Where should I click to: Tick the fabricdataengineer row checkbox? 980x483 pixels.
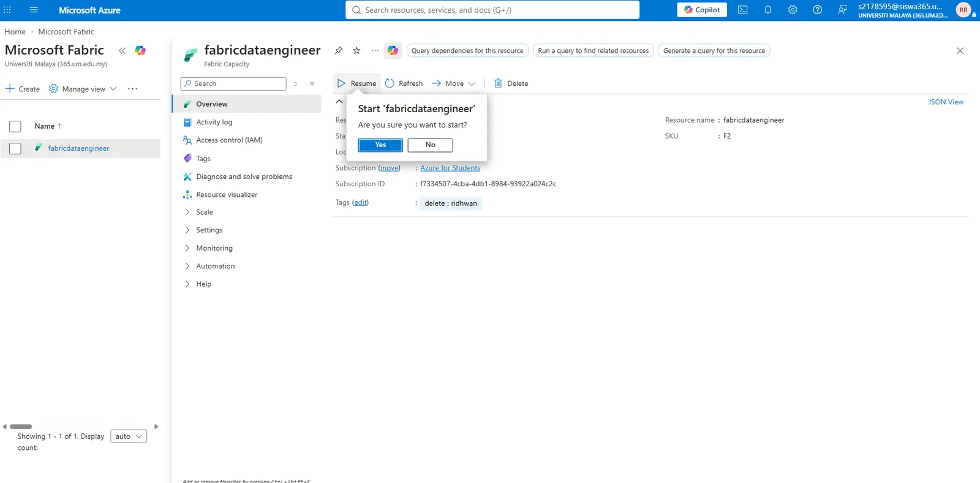pos(15,148)
